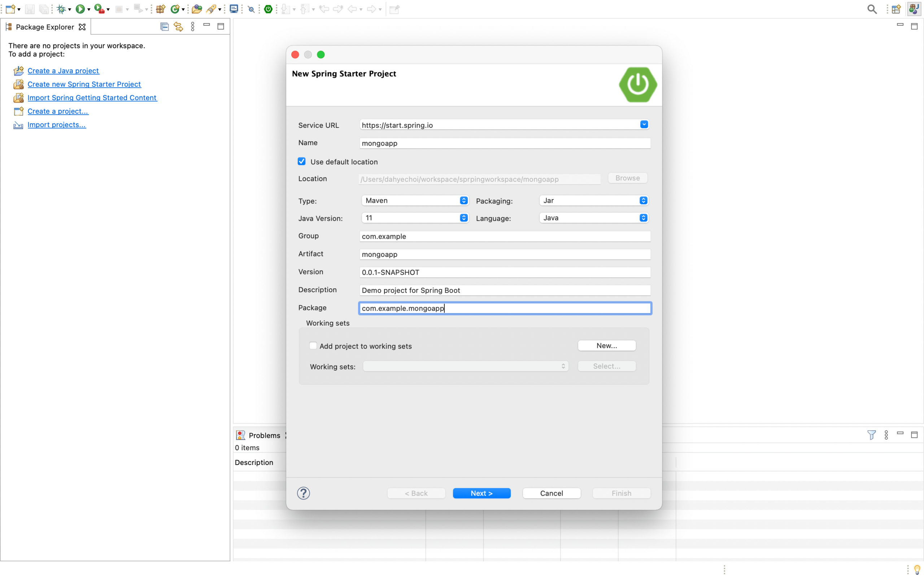The width and height of the screenshot is (924, 578).
Task: Click the Search pen toolbar icon
Action: point(211,9)
